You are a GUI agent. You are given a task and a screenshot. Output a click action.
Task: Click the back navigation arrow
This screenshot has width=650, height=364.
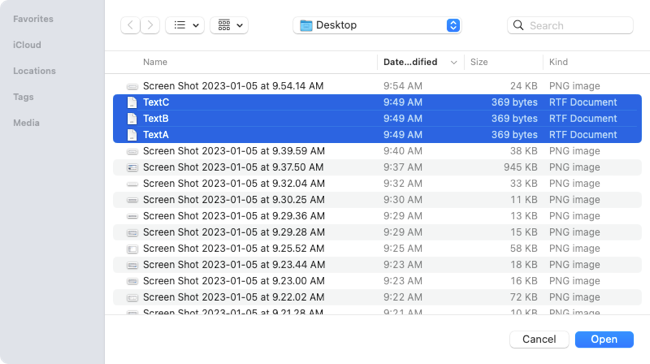(x=130, y=25)
